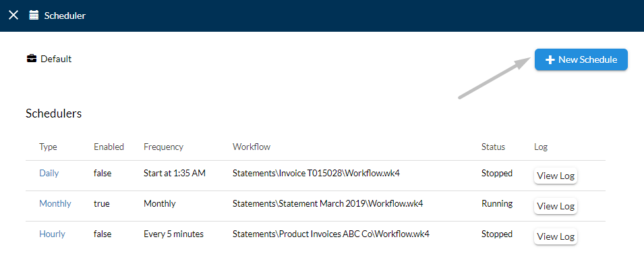
Task: Click the Monthly frequency cell
Action: (159, 204)
